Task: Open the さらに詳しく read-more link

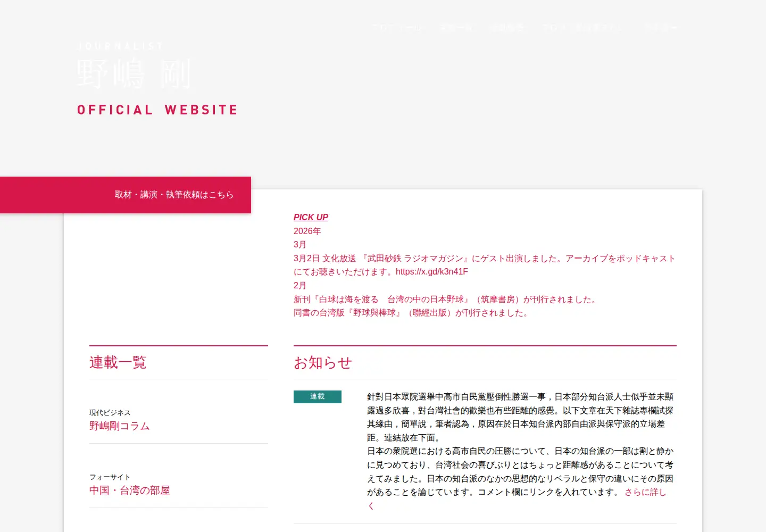Action: (x=645, y=493)
